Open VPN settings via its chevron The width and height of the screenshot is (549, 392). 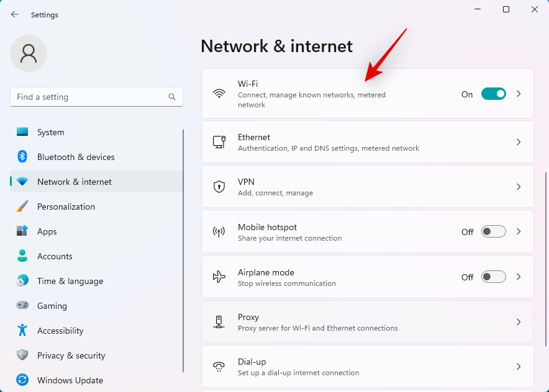pos(519,187)
